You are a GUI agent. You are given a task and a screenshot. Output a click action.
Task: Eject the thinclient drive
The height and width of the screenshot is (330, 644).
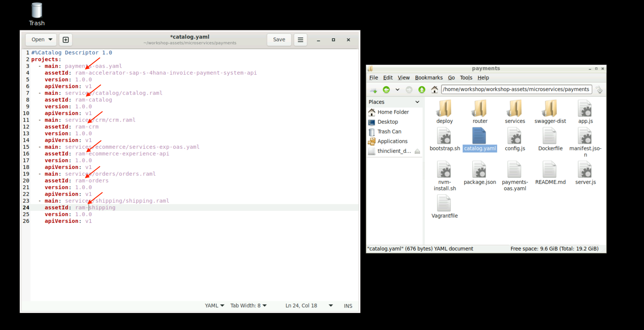point(417,151)
